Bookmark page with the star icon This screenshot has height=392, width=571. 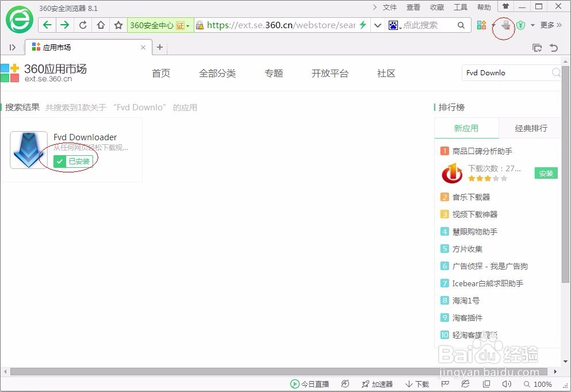118,25
